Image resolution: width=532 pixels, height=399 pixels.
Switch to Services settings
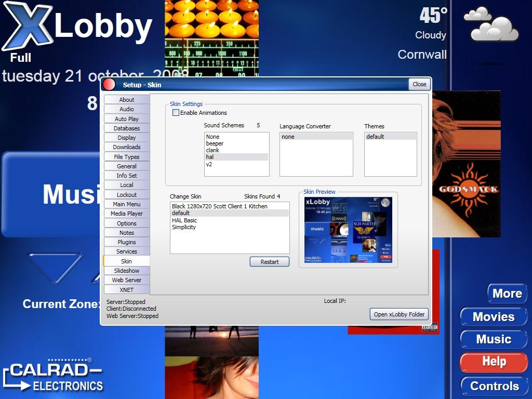click(x=127, y=251)
